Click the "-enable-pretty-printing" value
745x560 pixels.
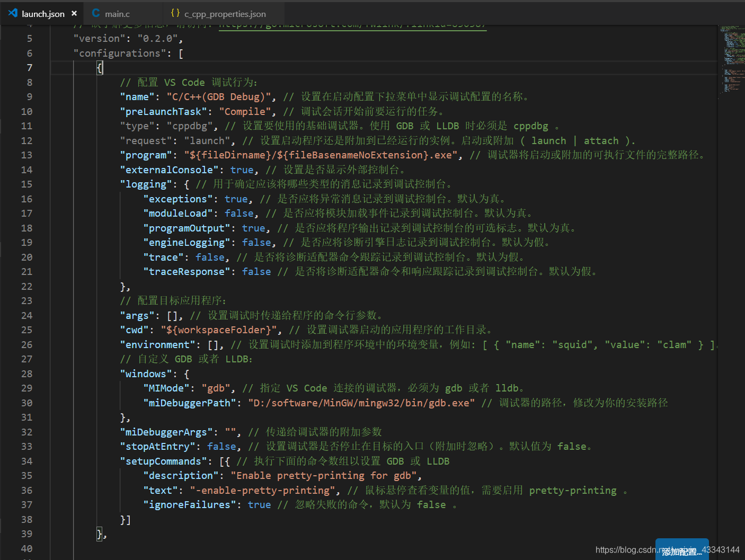coord(262,491)
